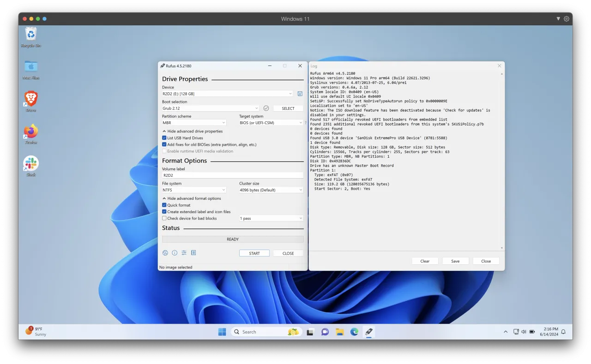591x364 pixels.
Task: Show the Rufus log panel icon
Action: point(193,252)
